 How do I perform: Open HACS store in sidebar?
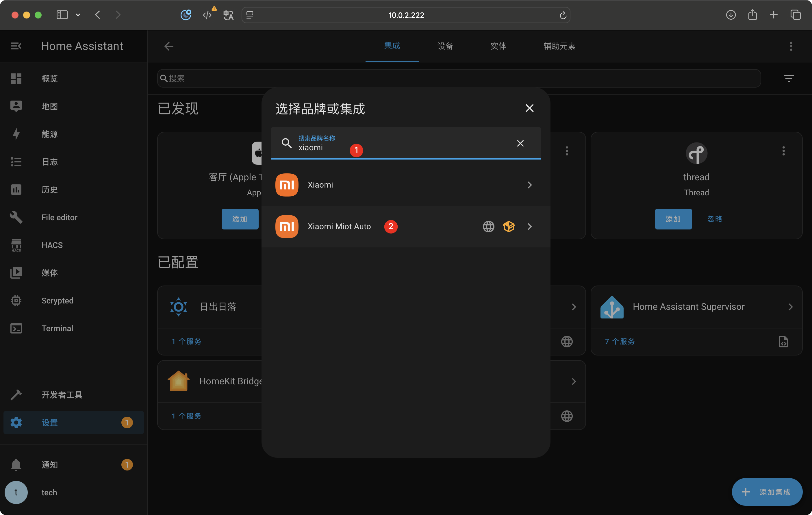(x=73, y=245)
